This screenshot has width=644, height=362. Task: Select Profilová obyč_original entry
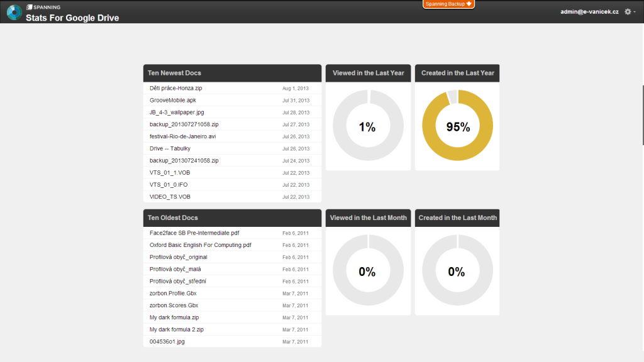click(178, 257)
